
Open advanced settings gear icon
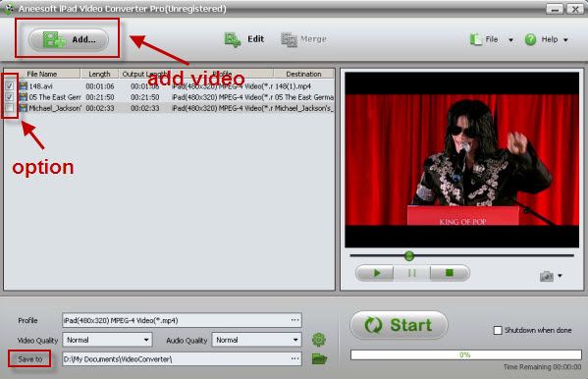pyautogui.click(x=319, y=340)
